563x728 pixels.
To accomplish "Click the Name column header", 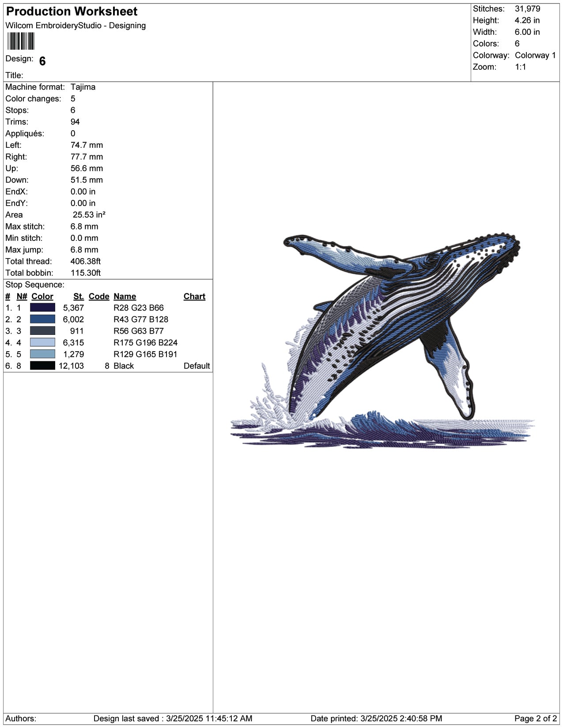I will click(125, 296).
